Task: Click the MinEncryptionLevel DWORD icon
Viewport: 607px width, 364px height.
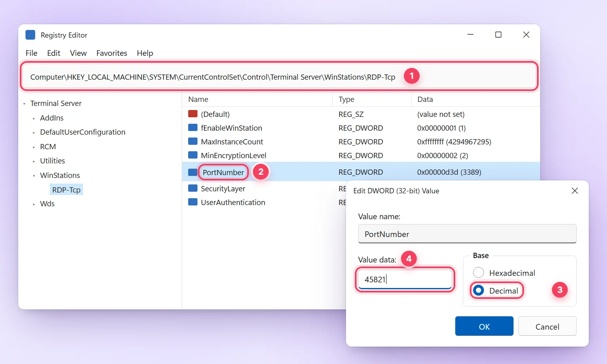Action: (193, 155)
